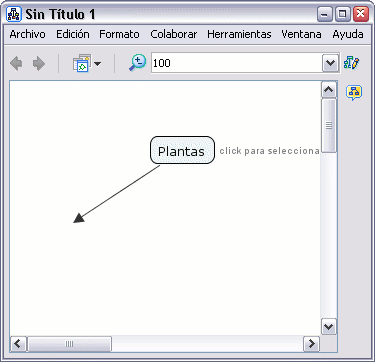
Task: Open the zoom percentage dropdown list
Action: [x=330, y=63]
